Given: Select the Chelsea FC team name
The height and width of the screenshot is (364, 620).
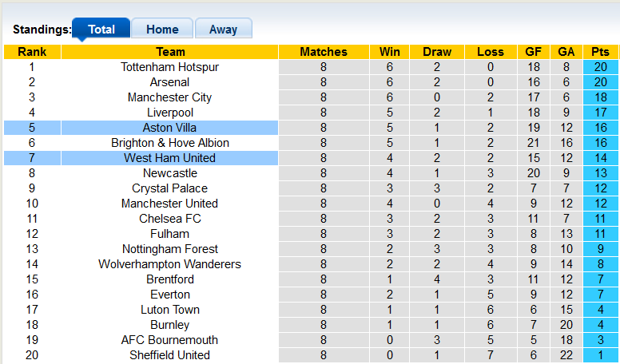Looking at the screenshot, I should (169, 219).
